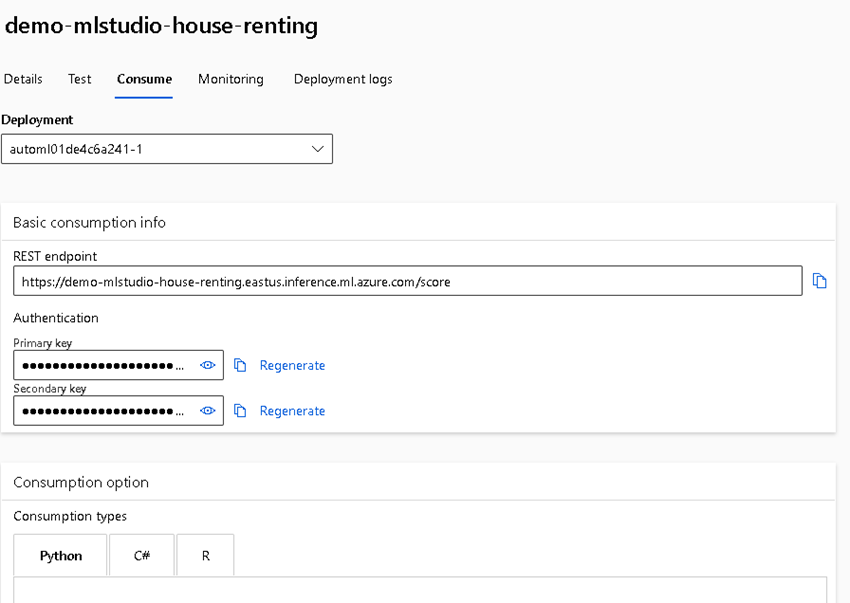Open the Test tab

click(x=79, y=79)
